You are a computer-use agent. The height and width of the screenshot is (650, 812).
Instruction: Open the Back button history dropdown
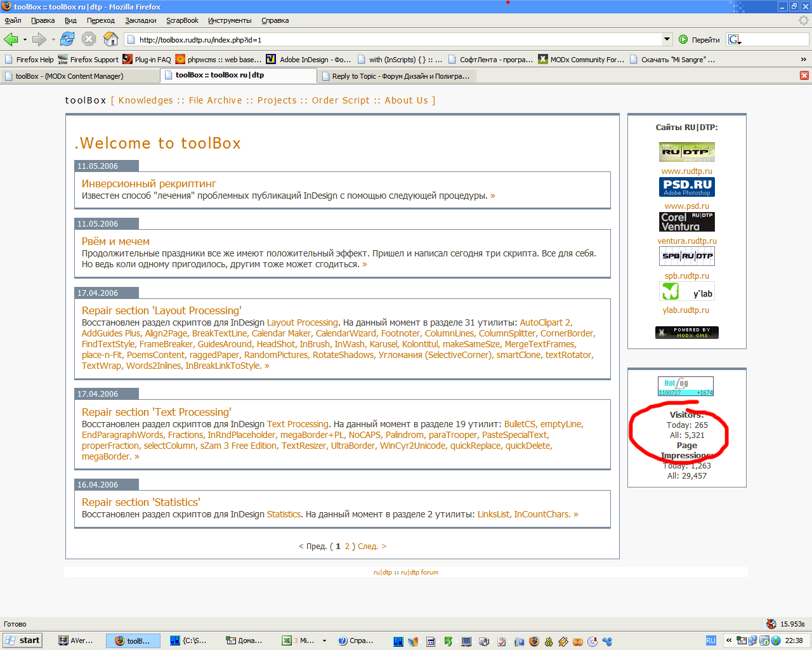click(25, 40)
